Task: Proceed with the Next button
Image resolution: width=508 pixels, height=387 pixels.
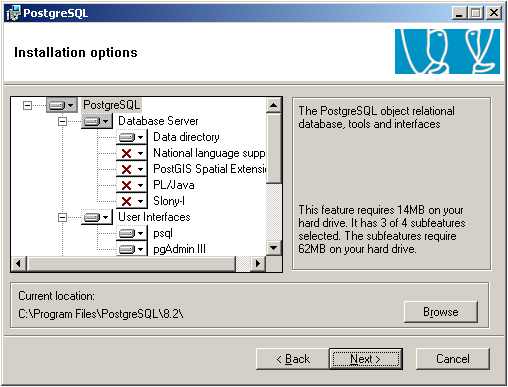Action: point(366,359)
